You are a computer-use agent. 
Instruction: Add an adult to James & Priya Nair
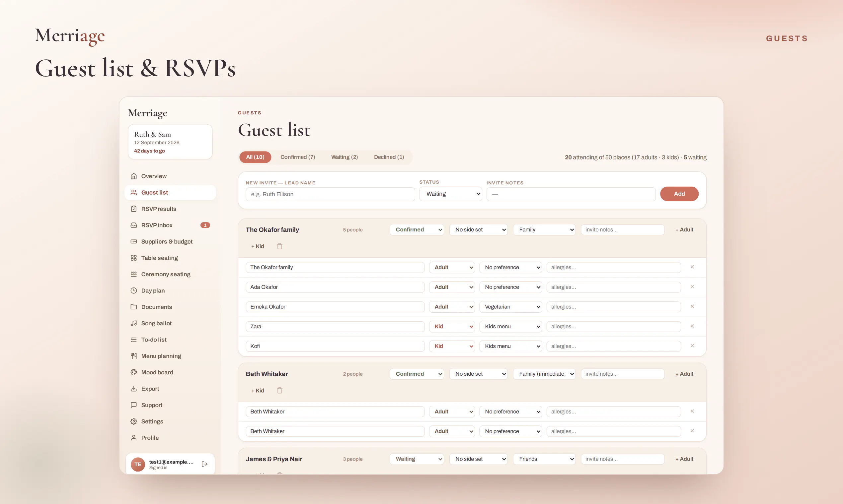click(684, 459)
